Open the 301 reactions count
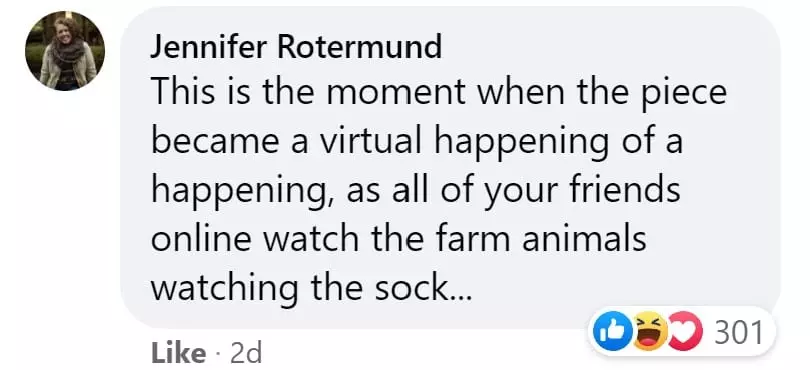This screenshot has height=370, width=810. point(739,333)
